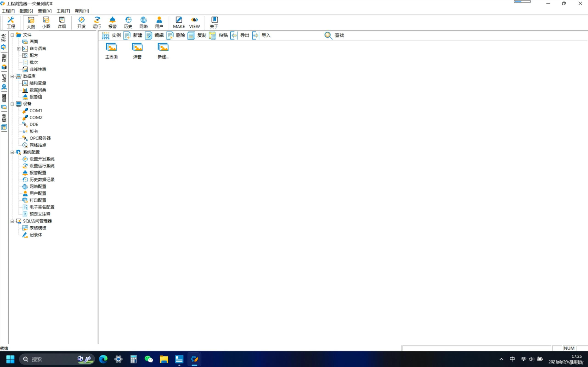Open the 配置[S] menu

(x=26, y=11)
